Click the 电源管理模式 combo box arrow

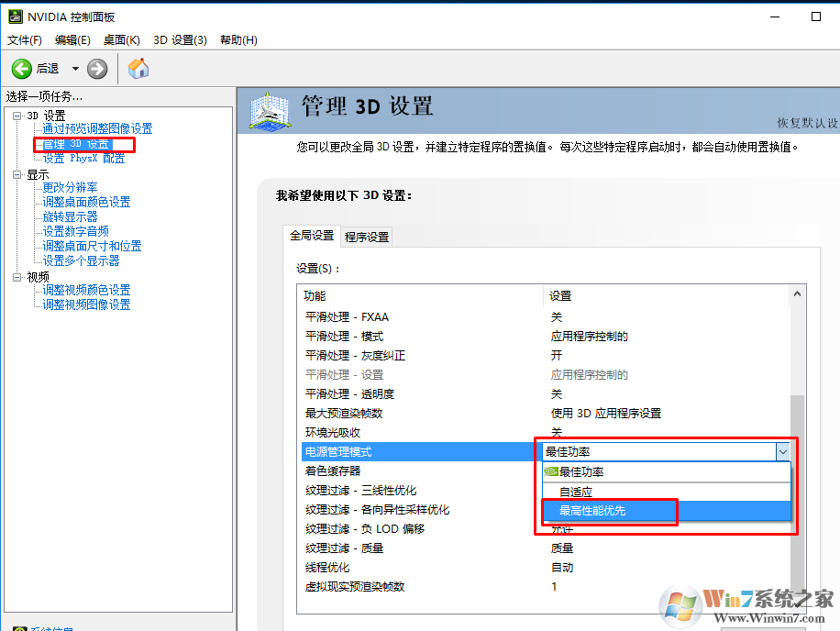point(782,451)
